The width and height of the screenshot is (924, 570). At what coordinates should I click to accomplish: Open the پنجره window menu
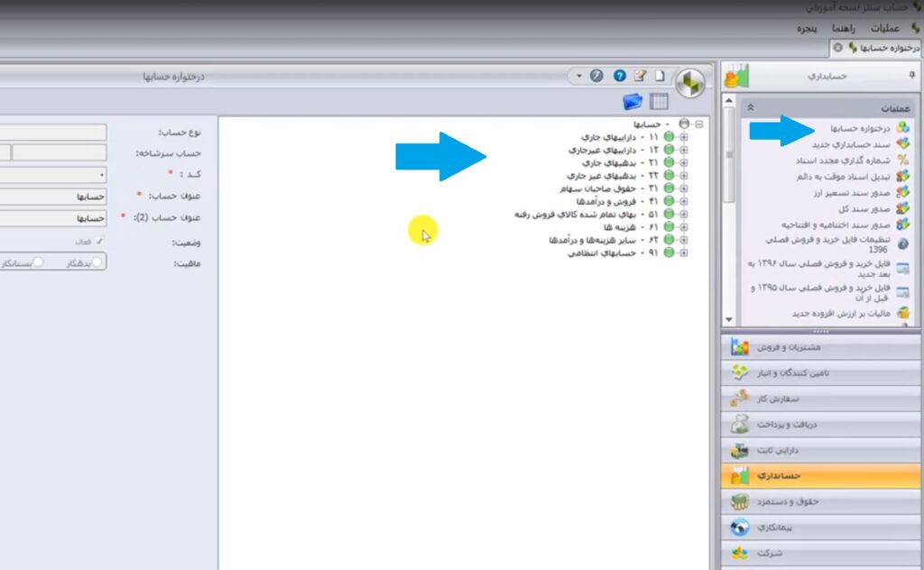pyautogui.click(x=807, y=28)
